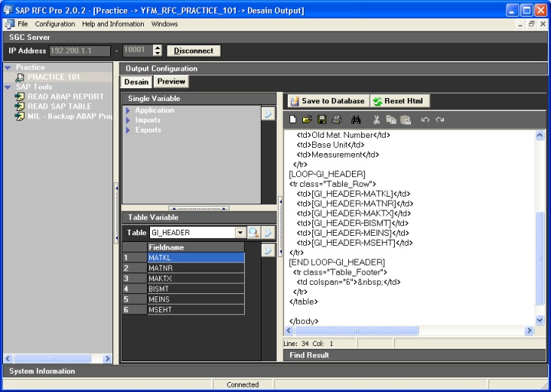
Task: Click the Cut scissors icon
Action: (x=377, y=120)
